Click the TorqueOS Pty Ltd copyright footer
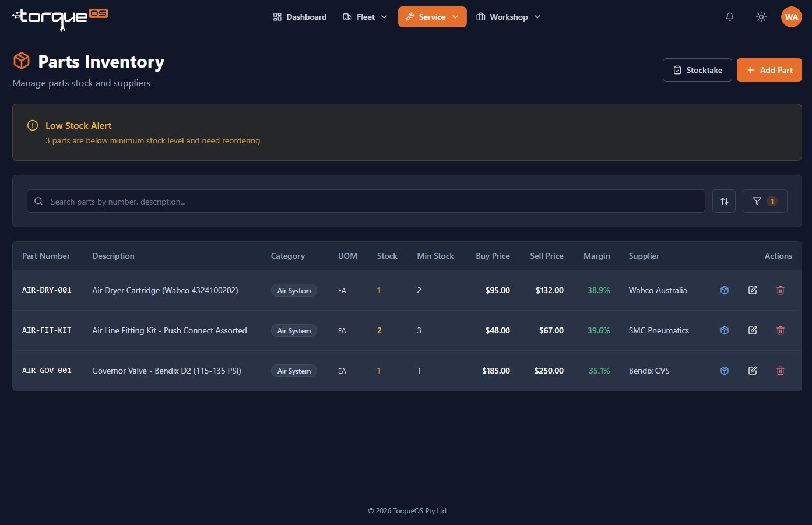 coord(407,511)
